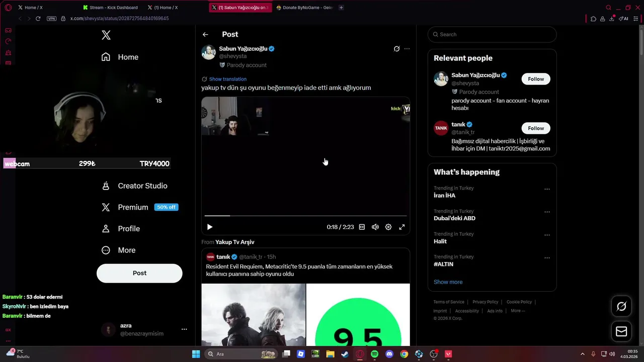Open Premium in the sidebar
The height and width of the screenshot is (362, 644).
139,207
